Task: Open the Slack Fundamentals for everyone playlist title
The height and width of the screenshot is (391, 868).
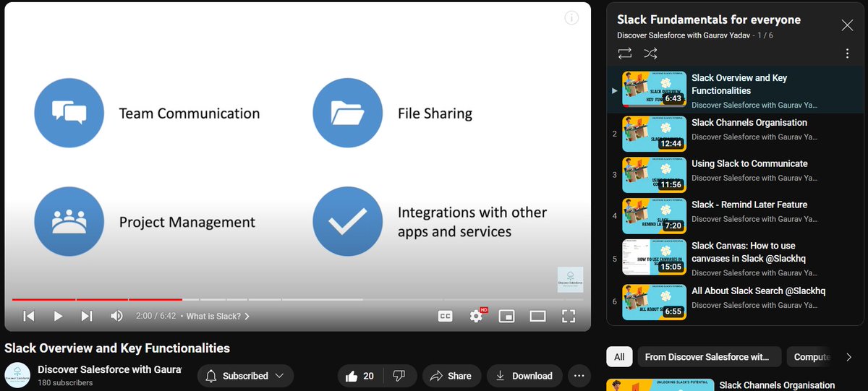Action: coord(709,20)
